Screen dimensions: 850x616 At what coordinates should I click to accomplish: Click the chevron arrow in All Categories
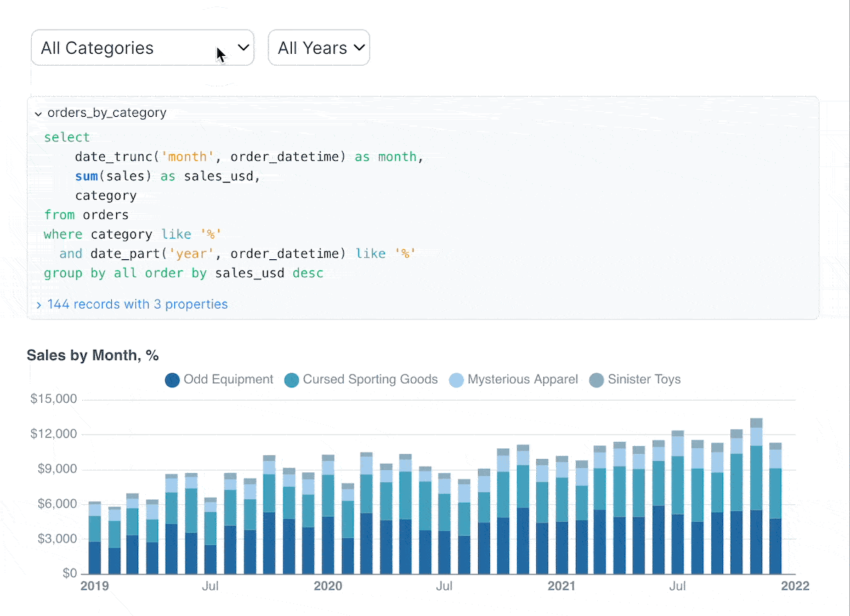coord(243,48)
